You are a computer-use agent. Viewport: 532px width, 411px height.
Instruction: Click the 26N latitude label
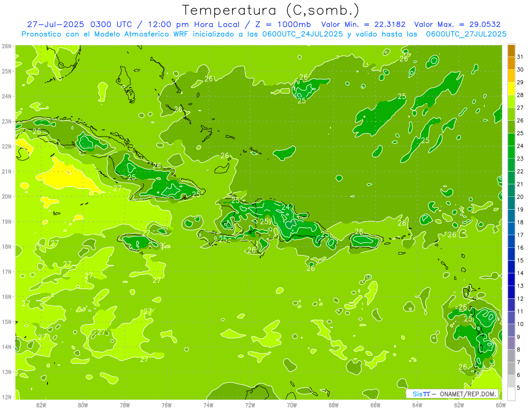click(x=7, y=46)
